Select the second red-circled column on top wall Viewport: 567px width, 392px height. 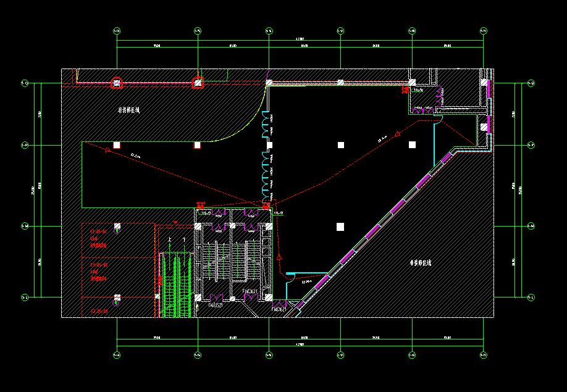[x=198, y=83]
